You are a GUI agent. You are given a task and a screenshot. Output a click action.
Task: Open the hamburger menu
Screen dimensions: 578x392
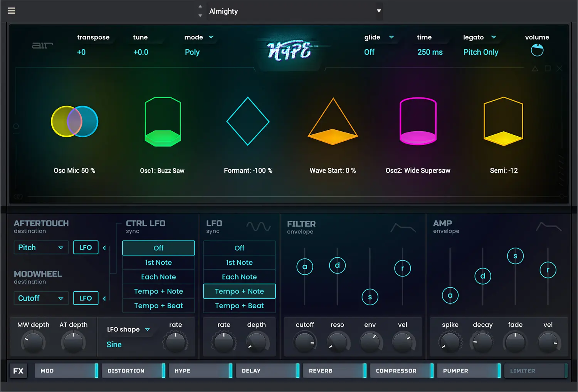tap(11, 10)
